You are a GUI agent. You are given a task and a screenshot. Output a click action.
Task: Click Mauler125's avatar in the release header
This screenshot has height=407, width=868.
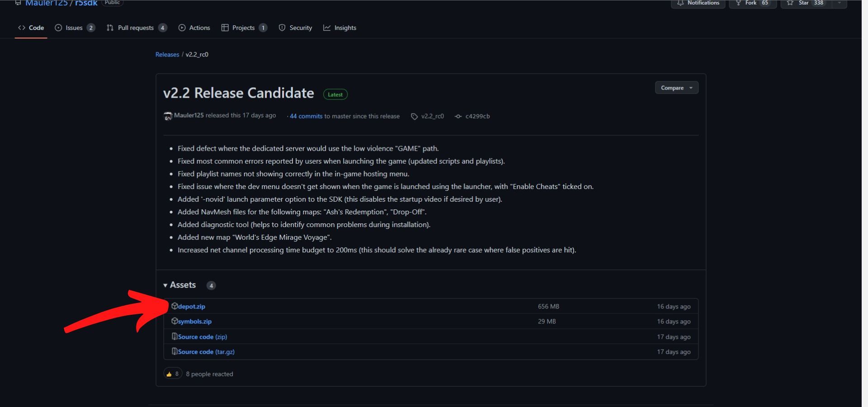[168, 116]
